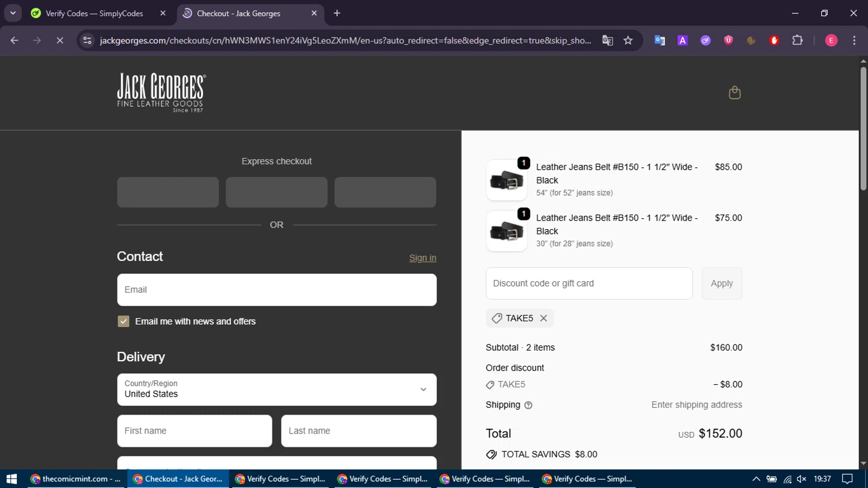Click the red shield extension icon
Image resolution: width=868 pixels, height=488 pixels.
729,40
